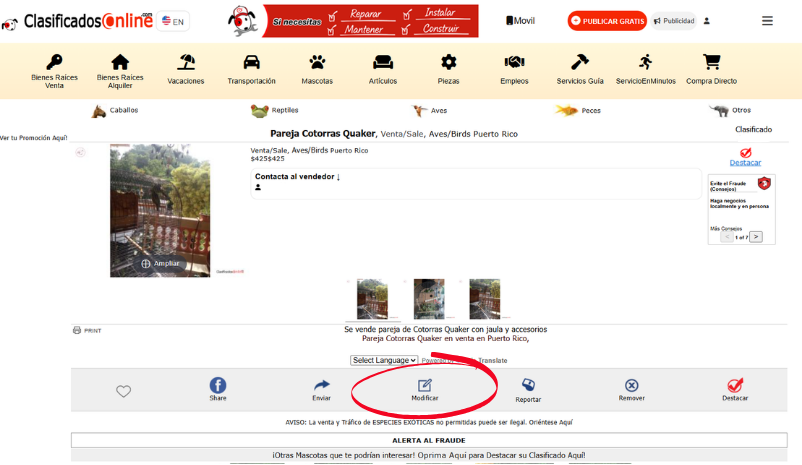Open ServicioEnMinutos running person icon
The height and width of the screenshot is (465, 802).
click(645, 62)
